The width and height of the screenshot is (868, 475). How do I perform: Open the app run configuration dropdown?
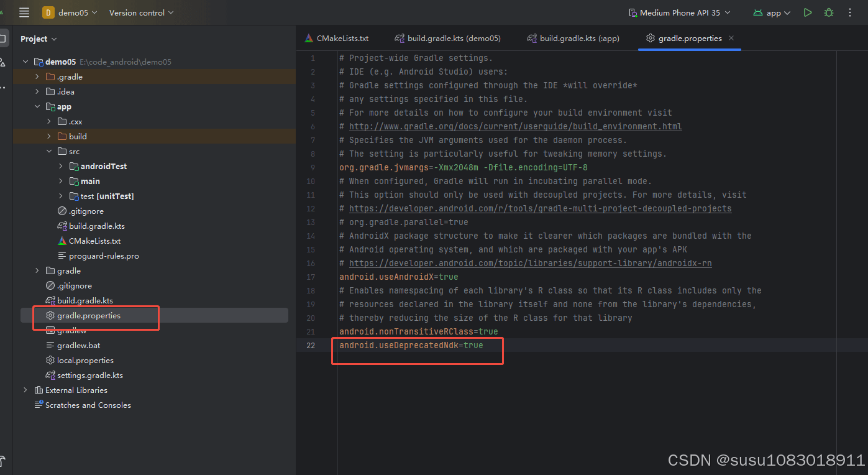(x=772, y=12)
